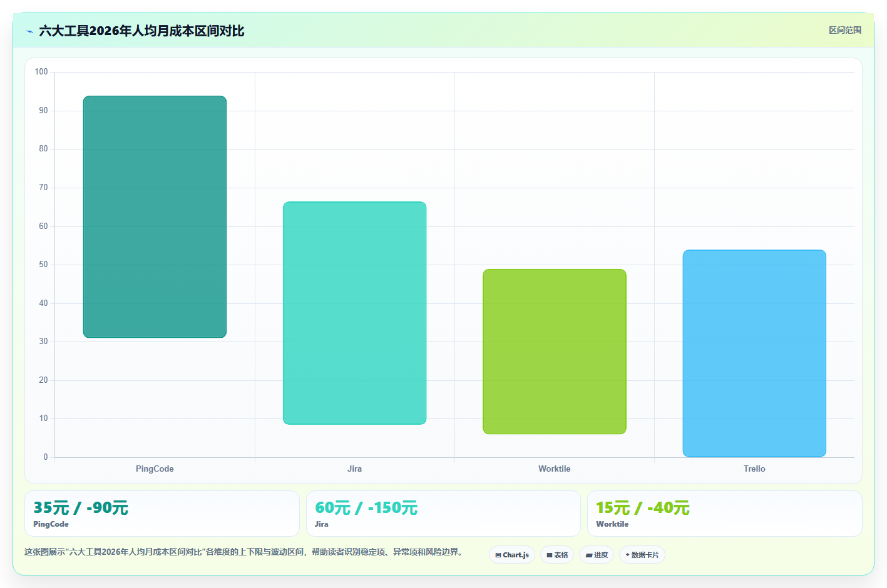Click the Chart.js tag chip
Viewport: 887px width, 588px height.
coord(512,555)
